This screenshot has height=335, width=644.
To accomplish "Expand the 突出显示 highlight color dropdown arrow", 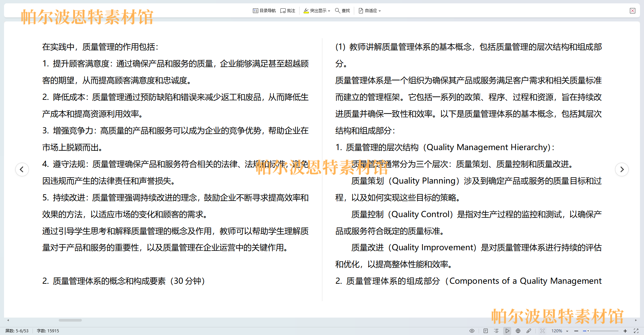I will [329, 11].
